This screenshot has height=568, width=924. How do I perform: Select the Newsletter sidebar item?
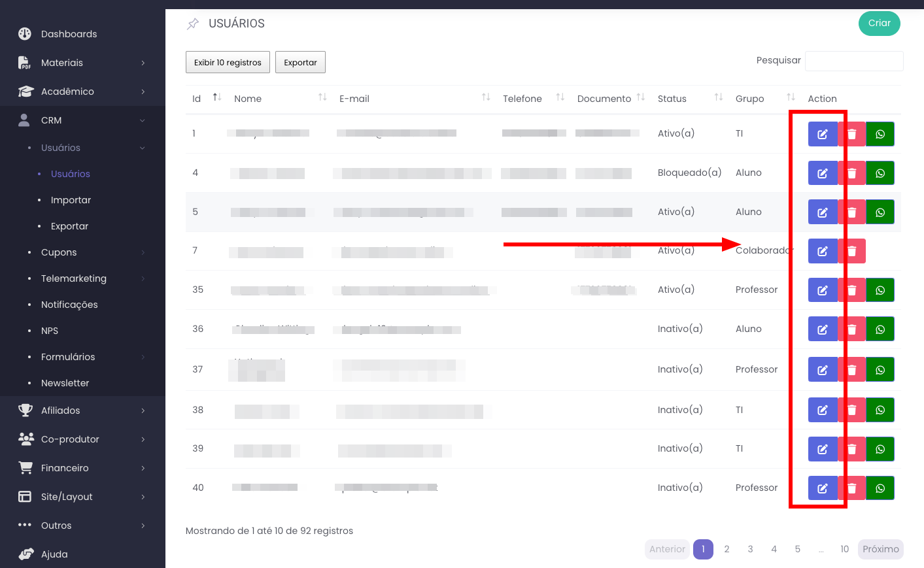65,383
